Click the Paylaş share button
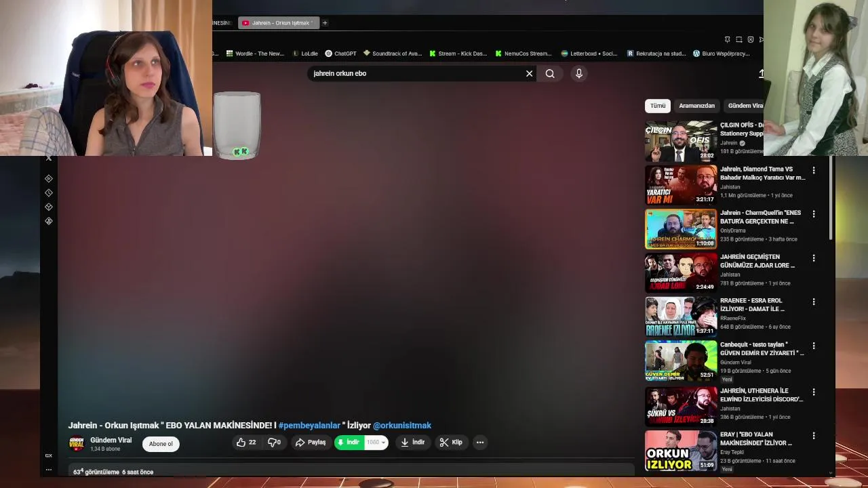 coord(311,443)
